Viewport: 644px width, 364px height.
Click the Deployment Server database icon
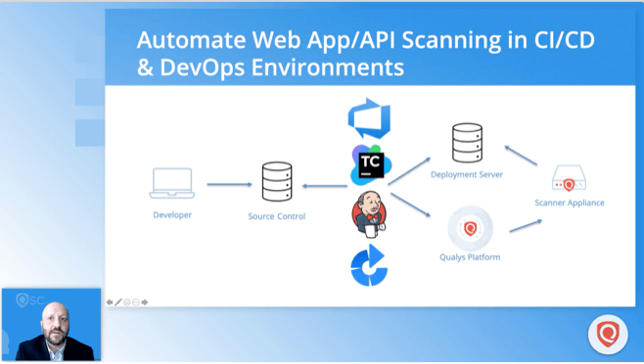(x=467, y=143)
